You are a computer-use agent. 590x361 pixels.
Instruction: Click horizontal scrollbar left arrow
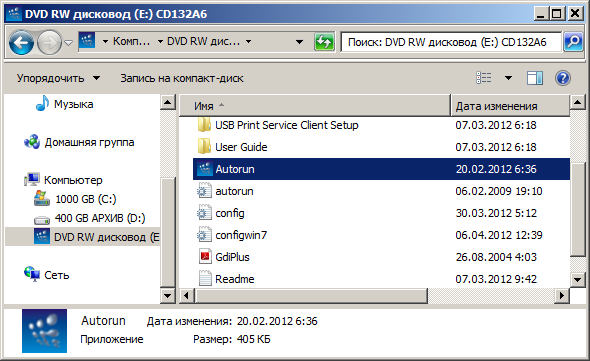187,296
